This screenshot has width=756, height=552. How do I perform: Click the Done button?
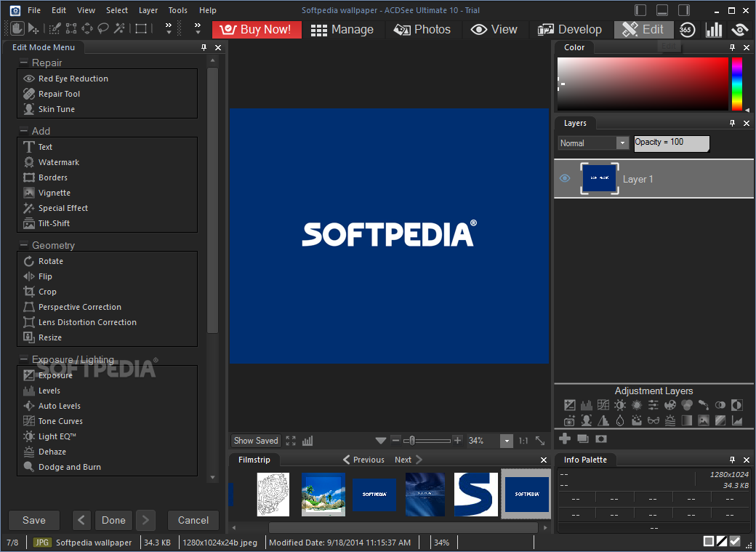coord(114,520)
